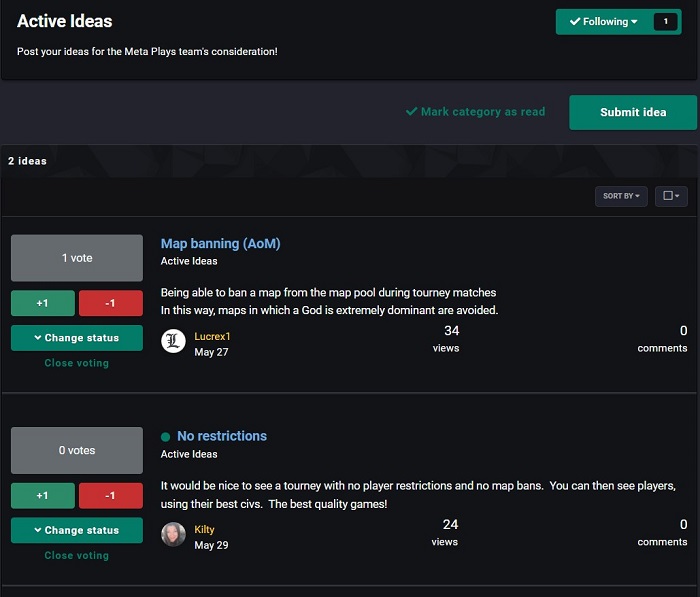The image size is (700, 597).
Task: Downvote -1 on Map banning idea
Action: [x=110, y=303]
